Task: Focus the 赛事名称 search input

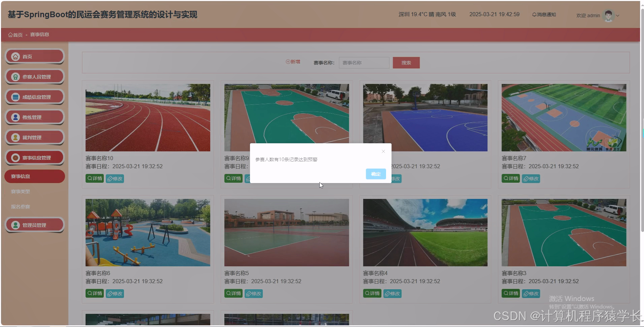Action: [x=364, y=63]
